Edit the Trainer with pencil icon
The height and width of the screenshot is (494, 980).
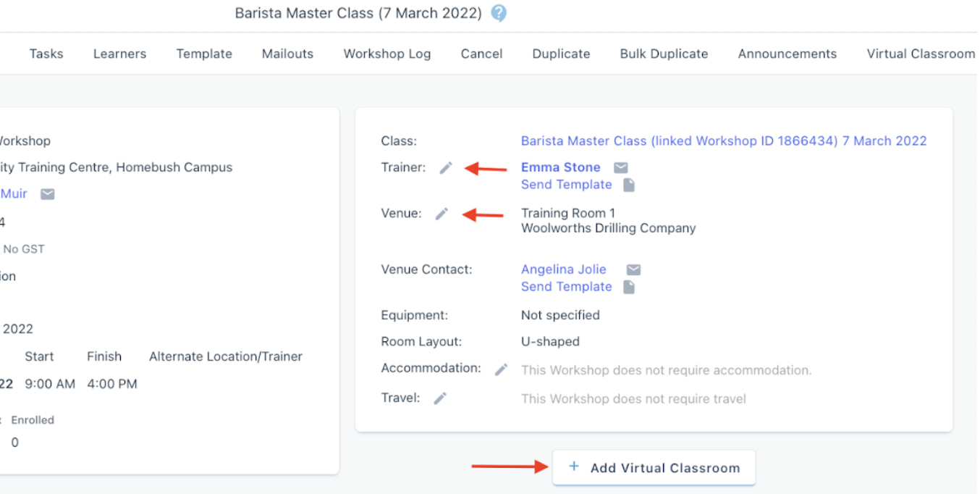(446, 168)
